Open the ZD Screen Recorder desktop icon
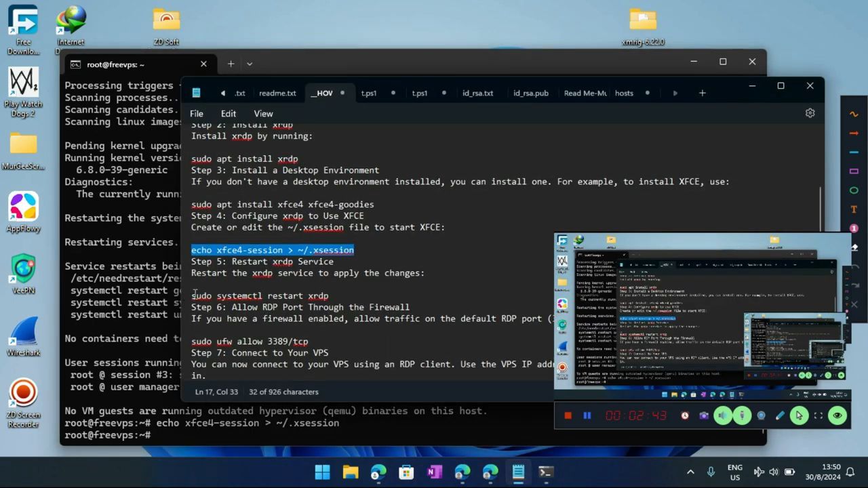The width and height of the screenshot is (868, 488). click(x=23, y=404)
